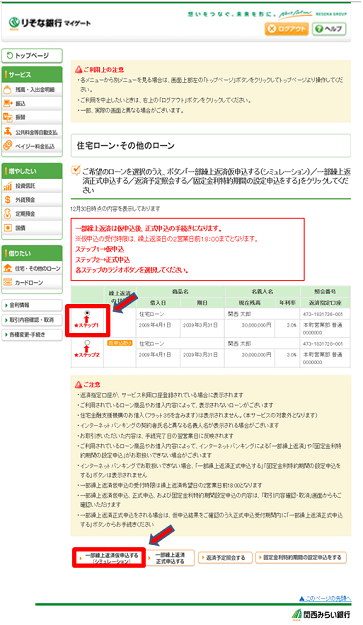Click the 商品名 column header

coord(181,292)
